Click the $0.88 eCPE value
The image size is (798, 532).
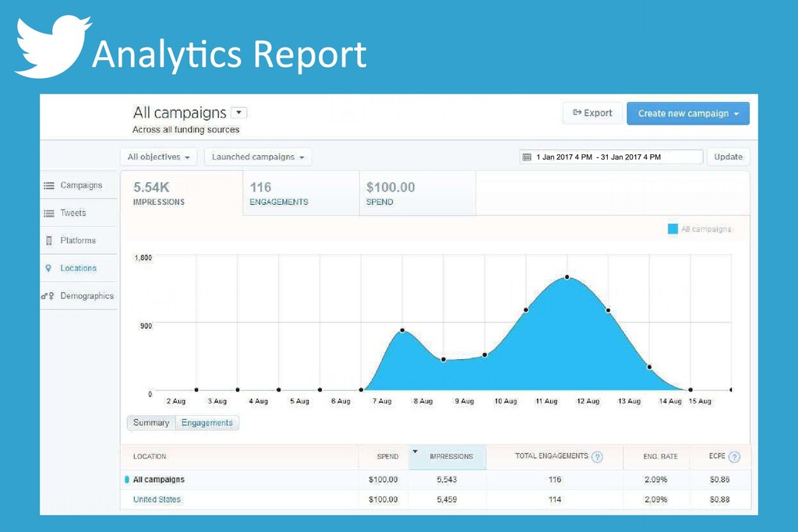(719, 499)
